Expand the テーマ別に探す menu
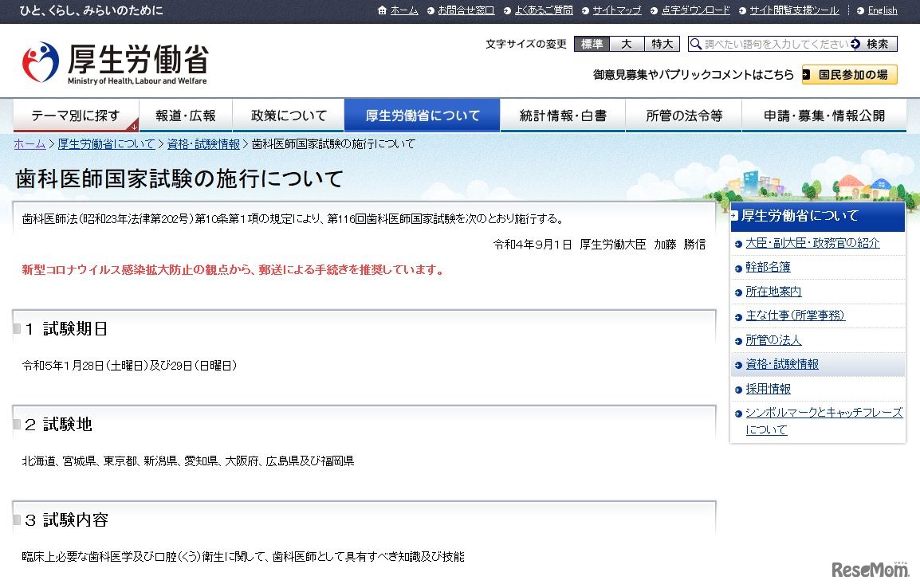920x588 pixels. pos(76,116)
